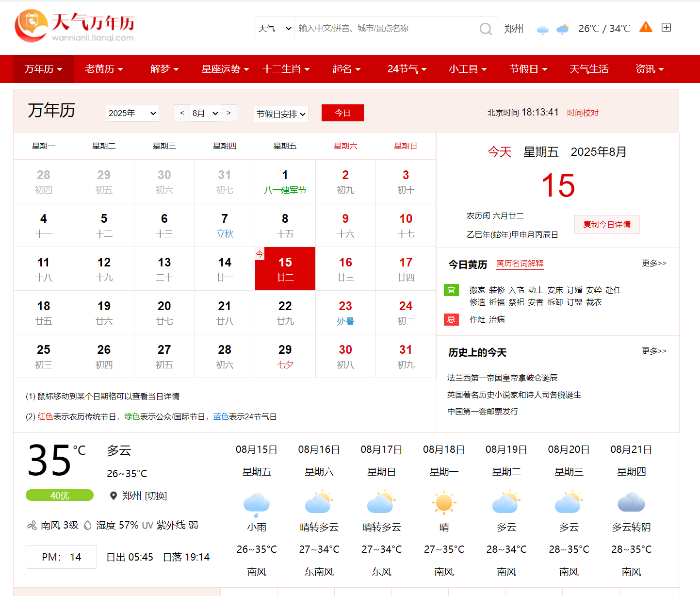Click the red 忌 taboo badge
The height and width of the screenshot is (596, 700).
[451, 319]
